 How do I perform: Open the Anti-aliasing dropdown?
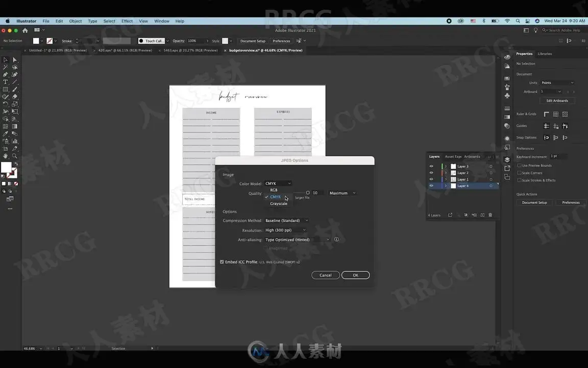(x=298, y=240)
